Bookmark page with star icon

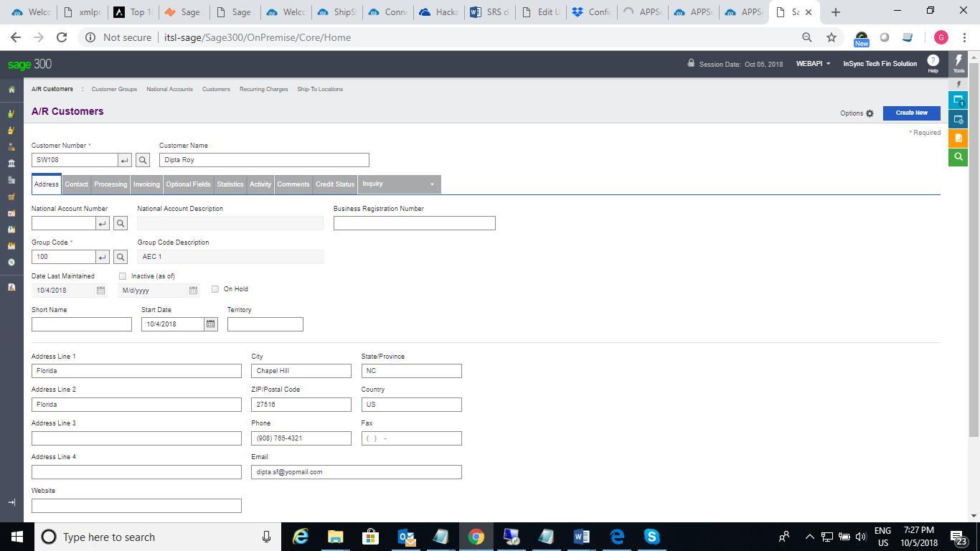tap(831, 37)
